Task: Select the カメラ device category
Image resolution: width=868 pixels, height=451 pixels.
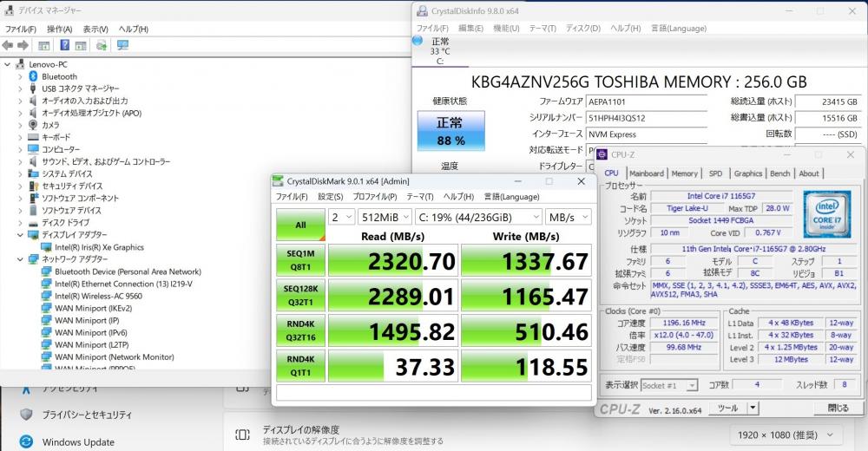Action: (x=50, y=125)
